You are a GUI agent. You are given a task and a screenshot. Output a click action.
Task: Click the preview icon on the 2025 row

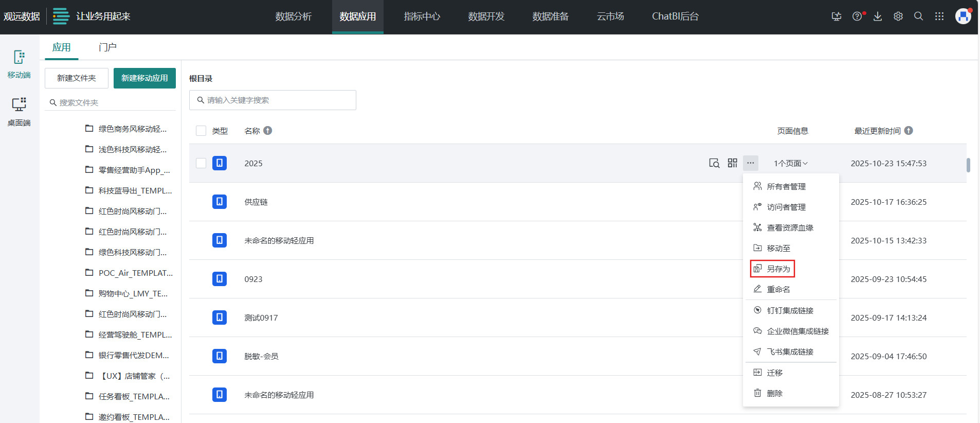[714, 163]
